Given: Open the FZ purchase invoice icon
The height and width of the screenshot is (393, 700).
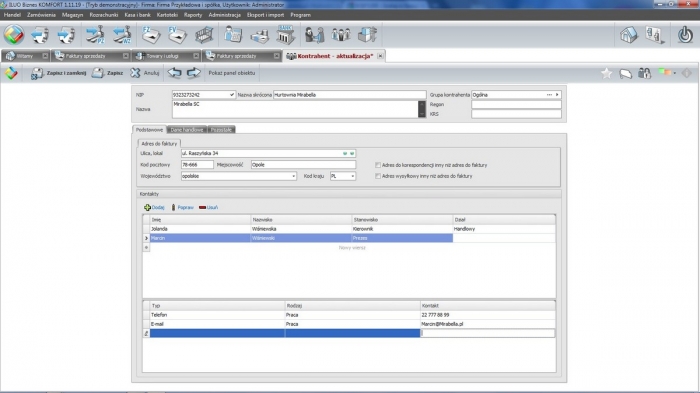Looking at the screenshot, I should [x=151, y=35].
